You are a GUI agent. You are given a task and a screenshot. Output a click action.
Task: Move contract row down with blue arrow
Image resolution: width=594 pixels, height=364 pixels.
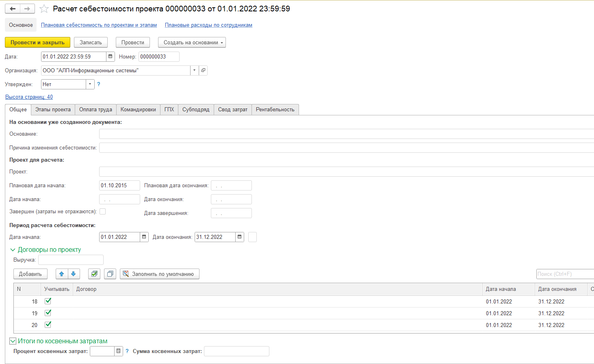pos(74,274)
